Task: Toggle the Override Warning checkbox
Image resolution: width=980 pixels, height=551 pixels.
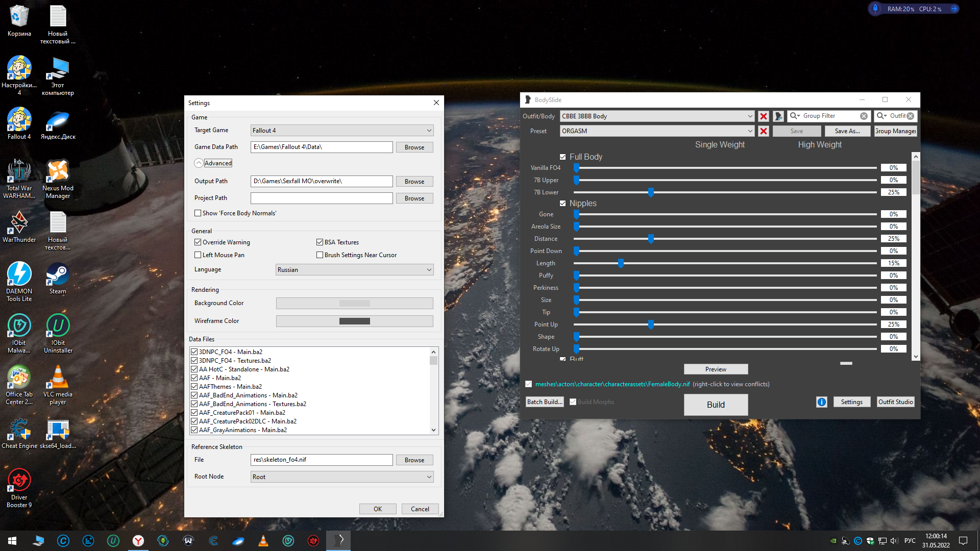Action: pos(198,242)
